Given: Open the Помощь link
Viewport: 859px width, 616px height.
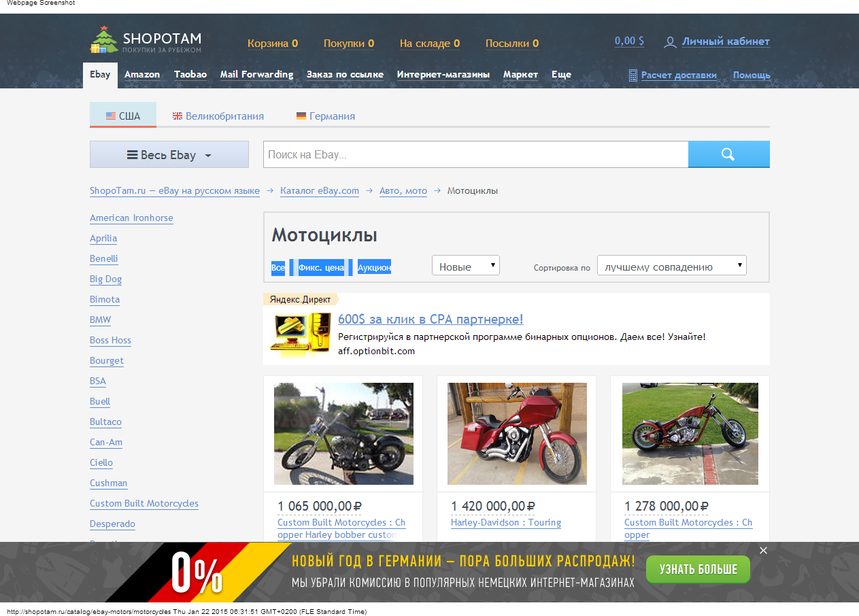Looking at the screenshot, I should pos(752,75).
